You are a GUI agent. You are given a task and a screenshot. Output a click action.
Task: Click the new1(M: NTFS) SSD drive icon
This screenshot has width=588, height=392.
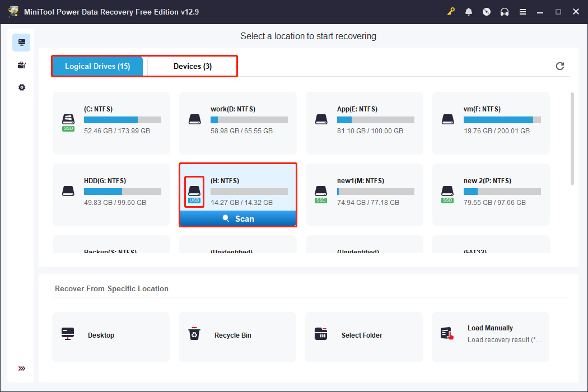pos(321,194)
